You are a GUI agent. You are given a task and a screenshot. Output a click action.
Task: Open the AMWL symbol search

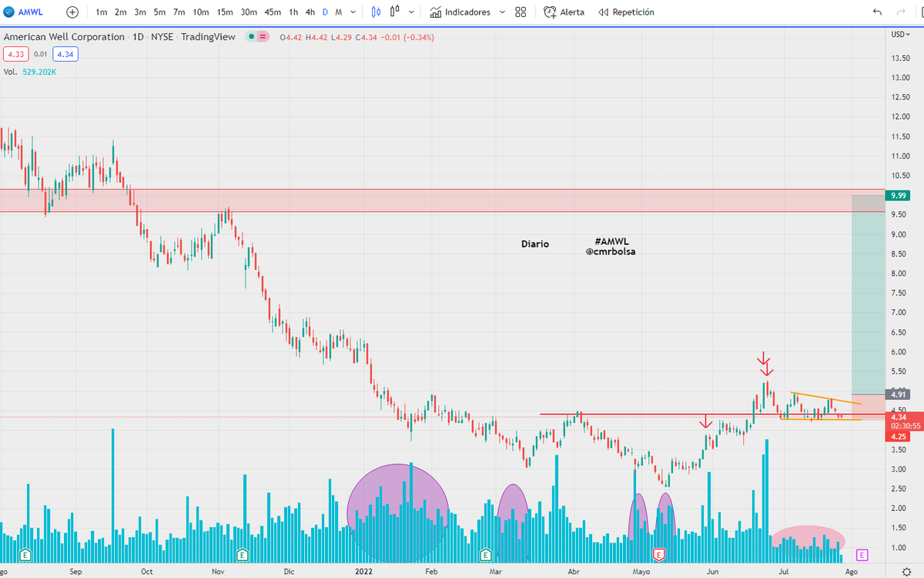(x=25, y=12)
